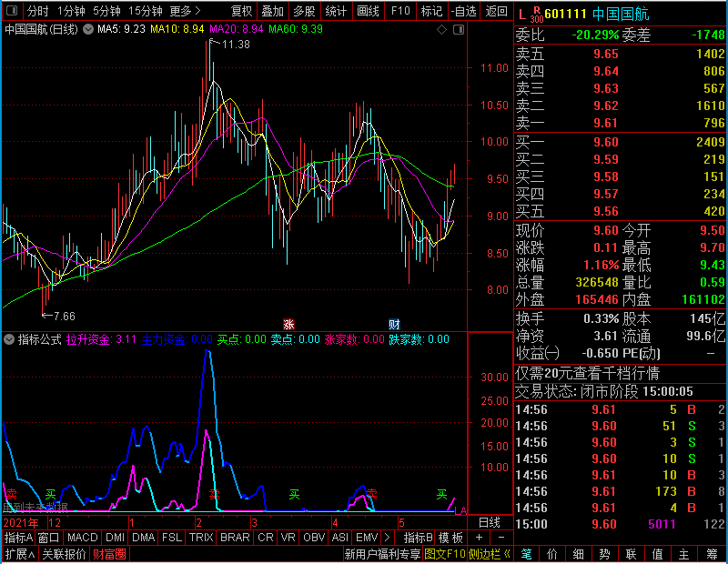Open the 关联报价 tab
The width and height of the screenshot is (728, 564).
coord(64,554)
